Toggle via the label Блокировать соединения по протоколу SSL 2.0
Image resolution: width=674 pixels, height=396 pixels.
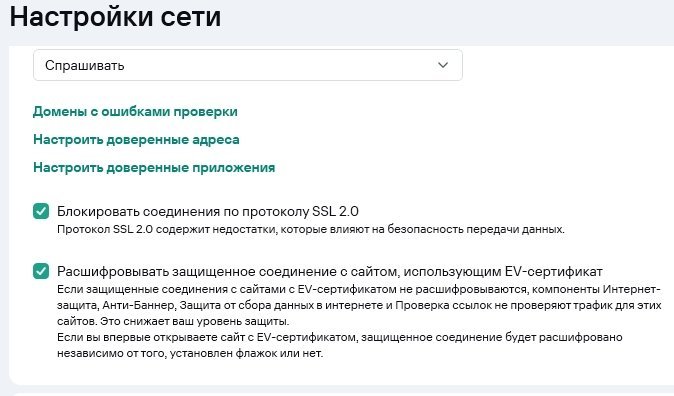pyautogui.click(x=208, y=211)
